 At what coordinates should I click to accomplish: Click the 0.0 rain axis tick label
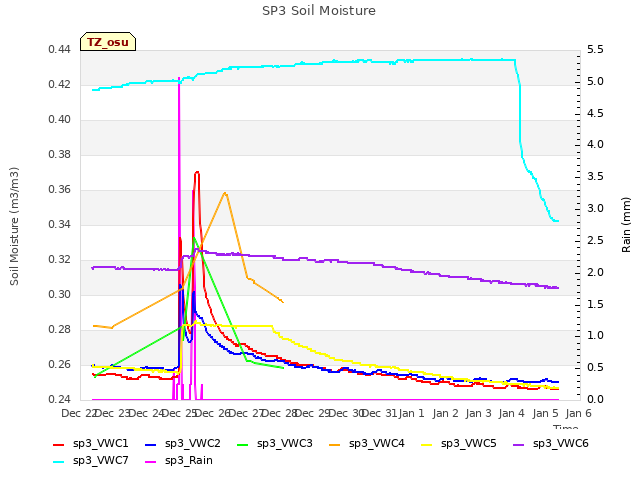tap(595, 399)
